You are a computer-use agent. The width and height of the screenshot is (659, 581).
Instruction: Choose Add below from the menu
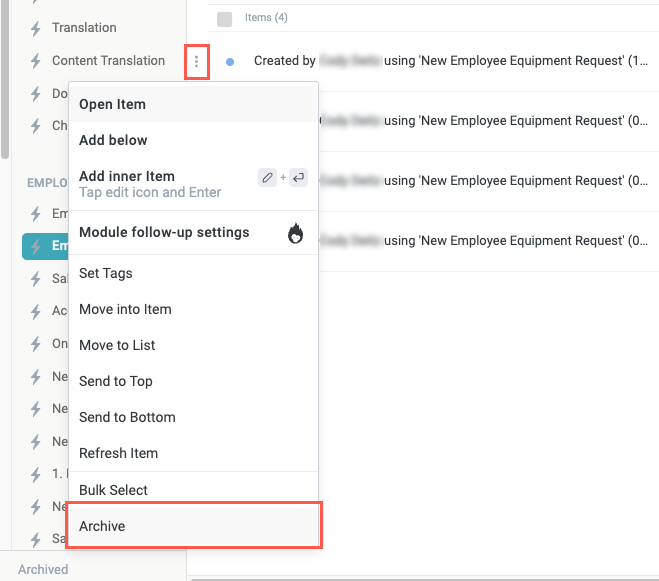[113, 140]
